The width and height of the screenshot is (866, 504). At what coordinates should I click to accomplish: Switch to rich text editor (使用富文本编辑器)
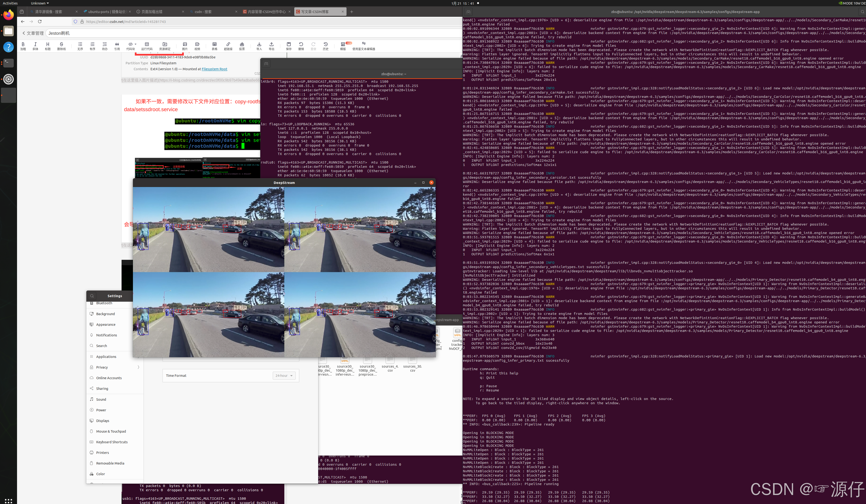coord(364,46)
